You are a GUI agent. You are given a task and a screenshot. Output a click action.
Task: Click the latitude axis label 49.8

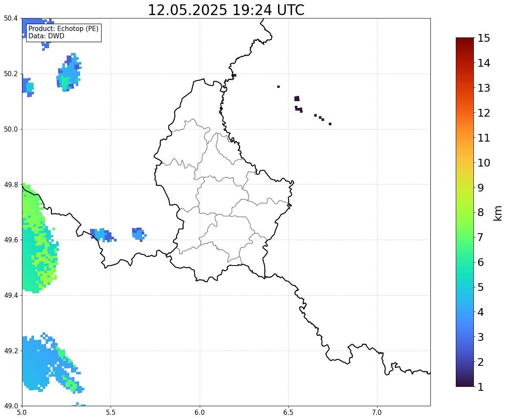point(11,185)
